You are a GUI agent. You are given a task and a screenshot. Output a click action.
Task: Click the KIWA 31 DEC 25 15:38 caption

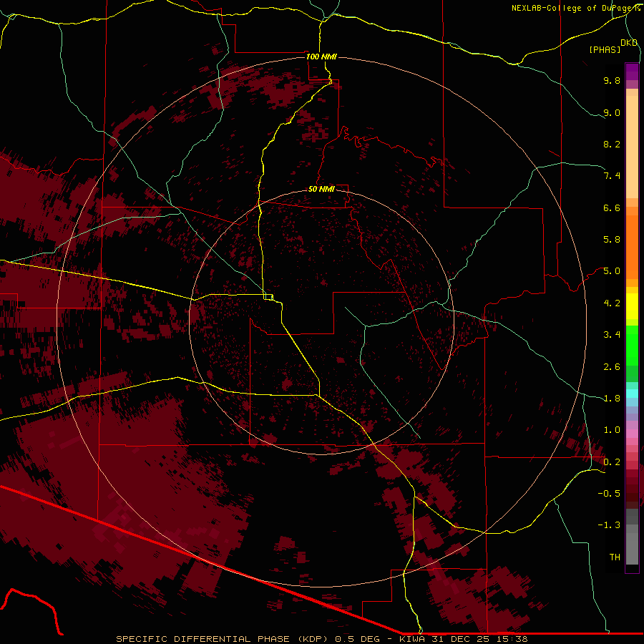pos(463,639)
